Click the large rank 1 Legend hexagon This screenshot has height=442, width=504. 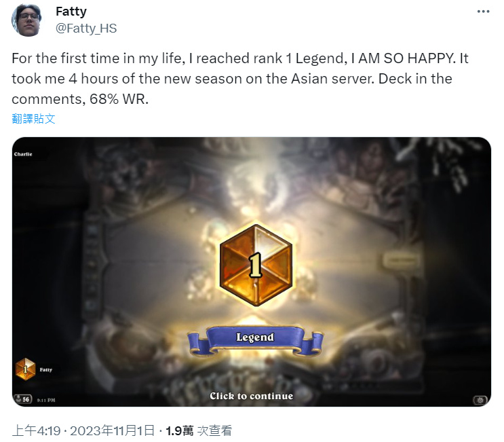[x=256, y=265]
